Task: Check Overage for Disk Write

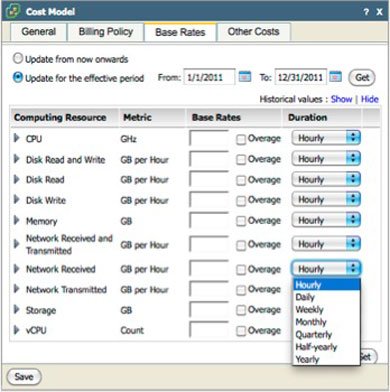Action: point(241,201)
